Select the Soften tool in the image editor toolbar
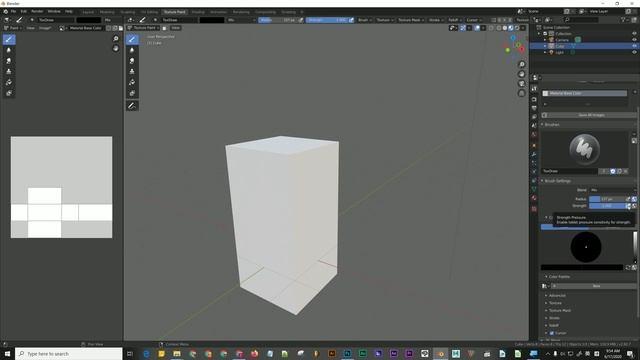640x360 pixels. point(9,50)
